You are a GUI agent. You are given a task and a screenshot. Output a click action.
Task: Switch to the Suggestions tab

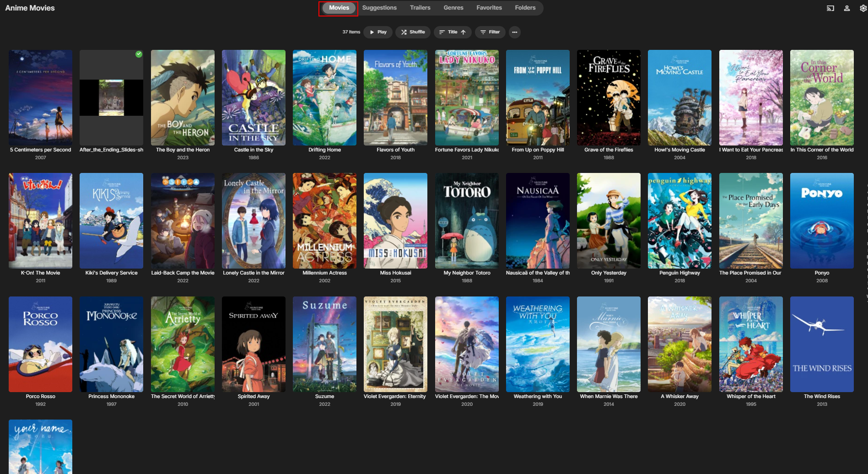coord(379,8)
